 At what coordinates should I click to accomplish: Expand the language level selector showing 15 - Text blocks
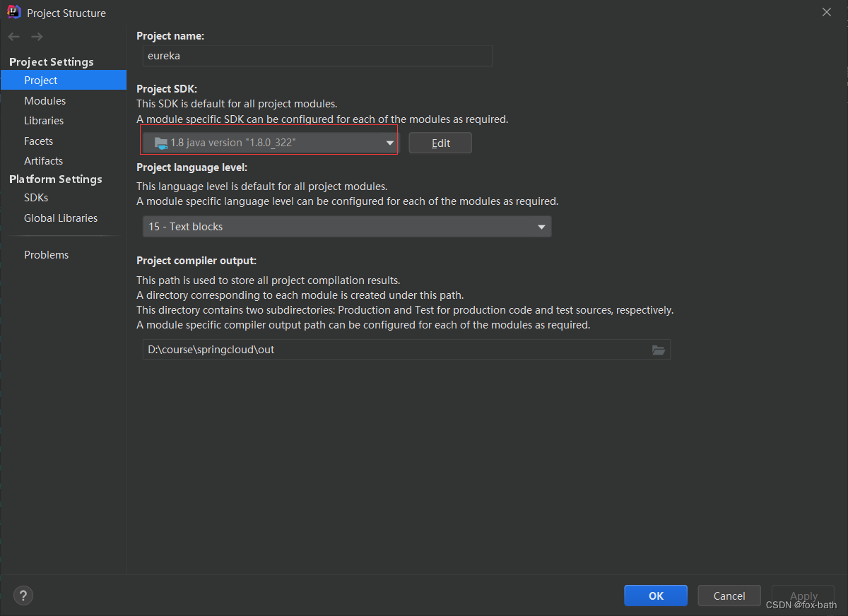pyautogui.click(x=542, y=227)
